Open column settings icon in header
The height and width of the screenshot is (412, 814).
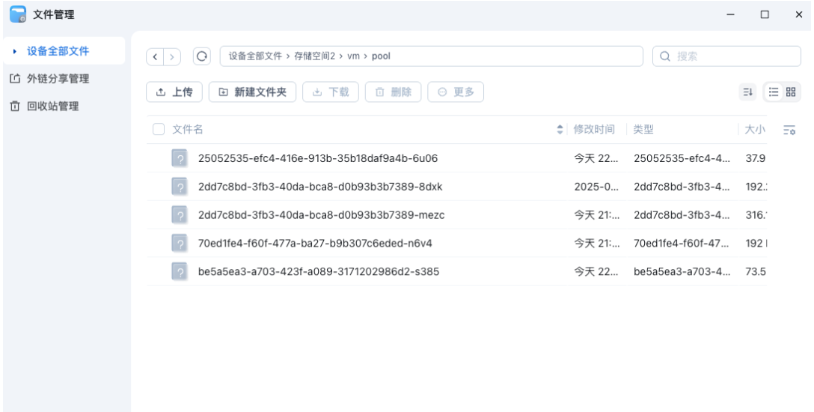(789, 130)
